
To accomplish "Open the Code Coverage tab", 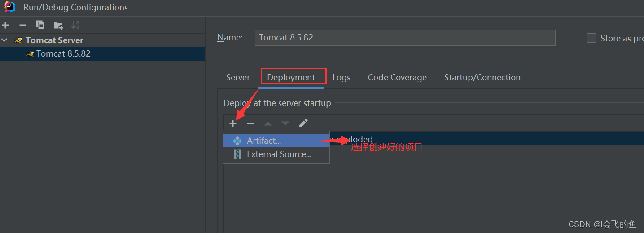I will (x=397, y=78).
